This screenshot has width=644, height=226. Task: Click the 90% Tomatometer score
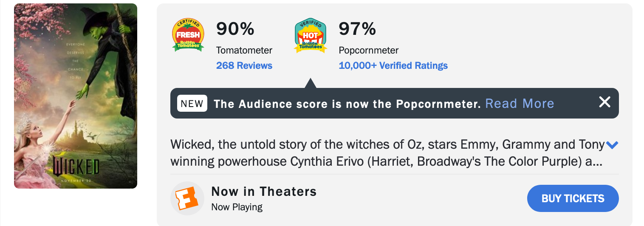pos(235,29)
